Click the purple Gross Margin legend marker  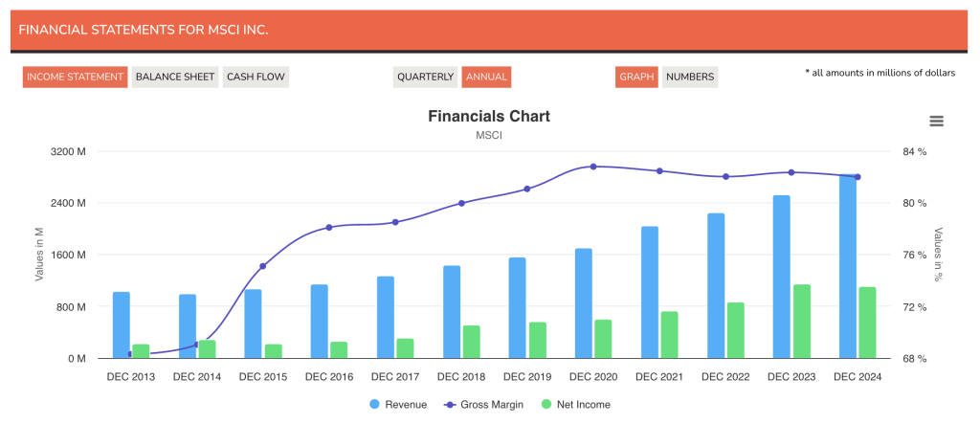point(450,405)
